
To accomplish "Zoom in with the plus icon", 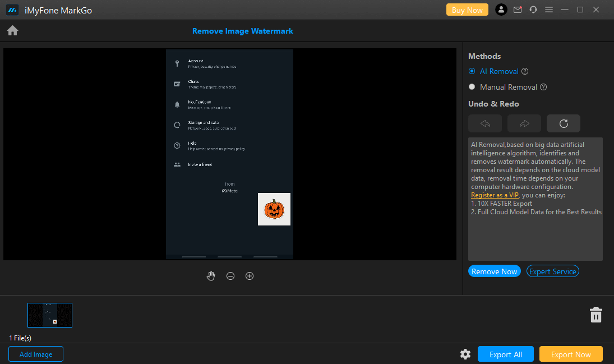I will point(250,277).
